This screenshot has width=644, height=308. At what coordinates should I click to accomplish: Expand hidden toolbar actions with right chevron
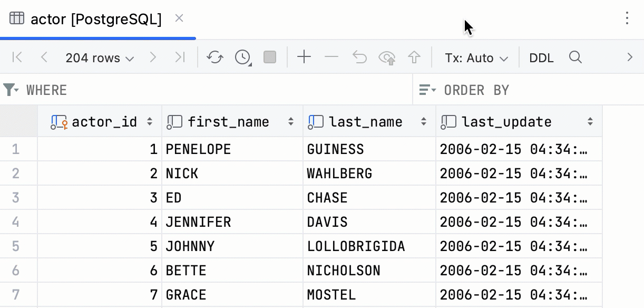click(x=630, y=57)
